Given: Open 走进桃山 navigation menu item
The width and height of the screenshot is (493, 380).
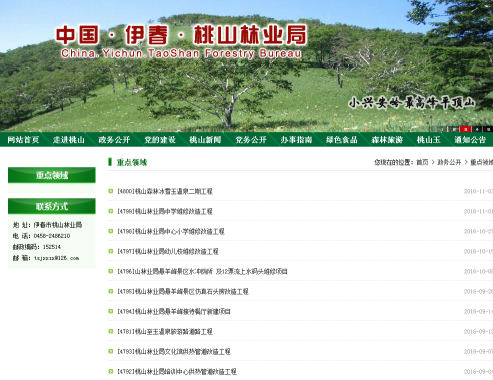Looking at the screenshot, I should pyautogui.click(x=69, y=140).
